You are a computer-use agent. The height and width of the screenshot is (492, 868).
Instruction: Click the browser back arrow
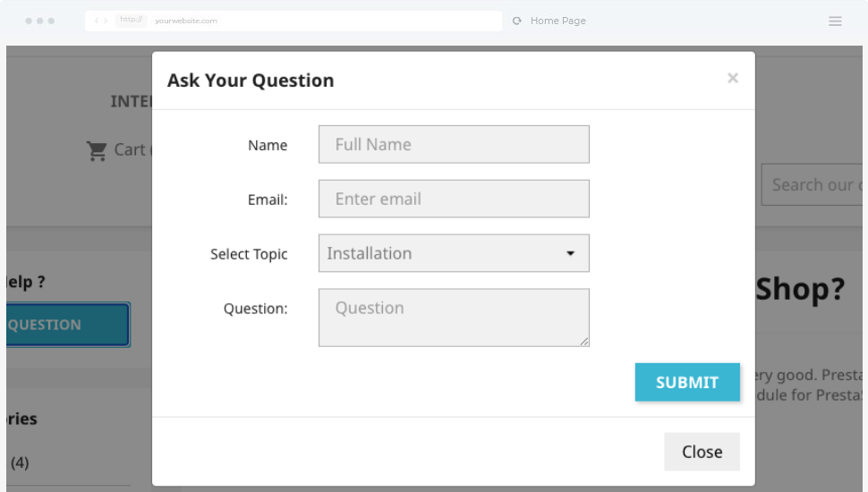coord(97,21)
